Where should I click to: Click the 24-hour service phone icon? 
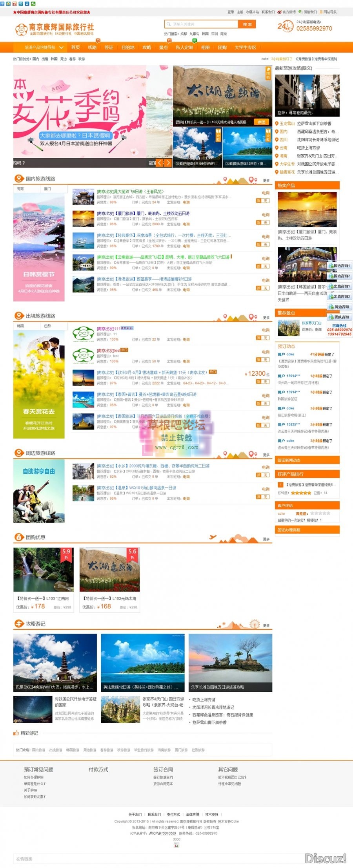click(x=285, y=26)
